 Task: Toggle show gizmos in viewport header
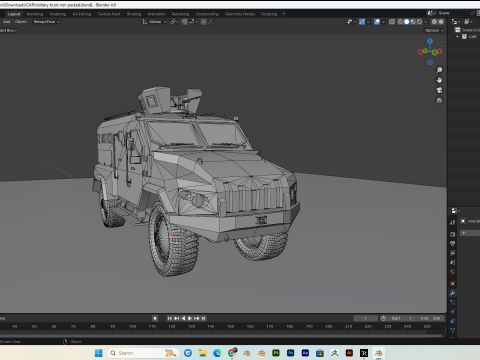[362, 22]
